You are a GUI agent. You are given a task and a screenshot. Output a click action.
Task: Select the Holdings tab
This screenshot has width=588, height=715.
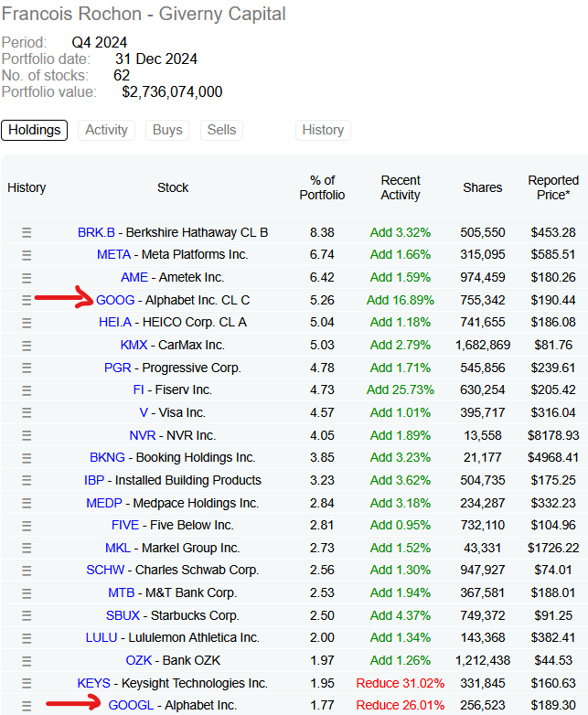tap(34, 130)
